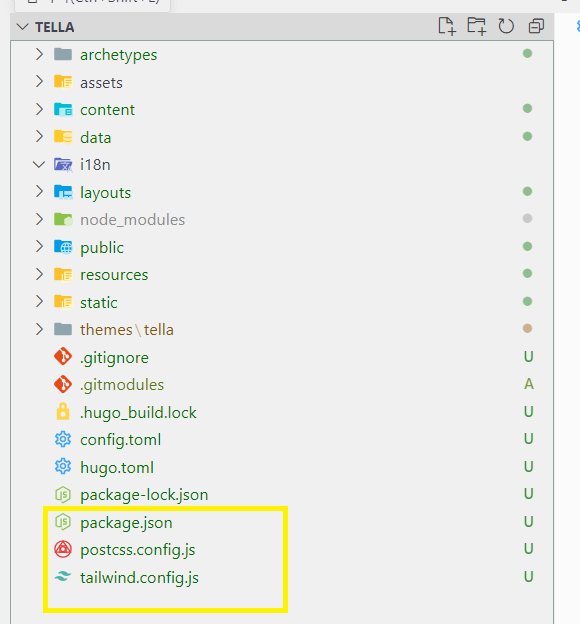Click the assets folder icon
Image resolution: width=580 pixels, height=624 pixels.
point(63,82)
